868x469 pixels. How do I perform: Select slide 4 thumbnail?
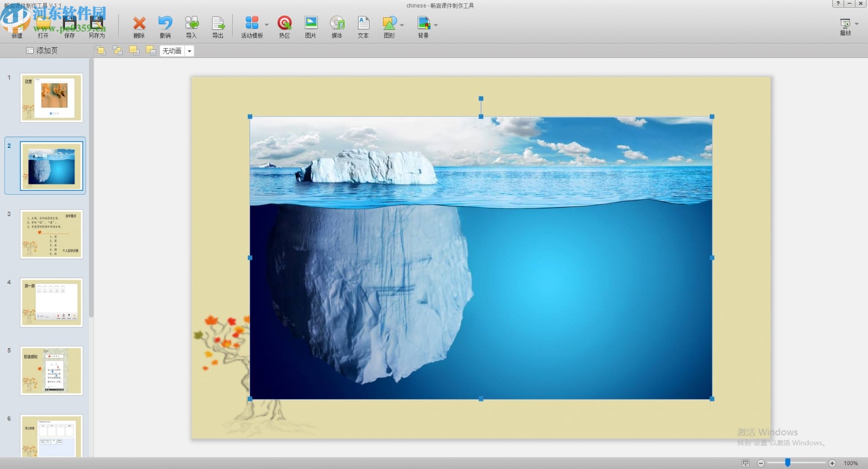click(52, 303)
